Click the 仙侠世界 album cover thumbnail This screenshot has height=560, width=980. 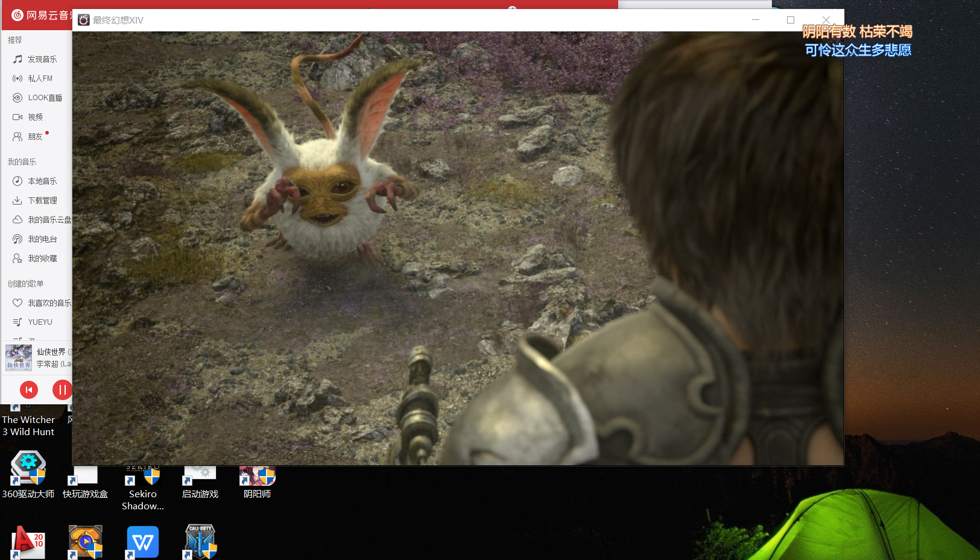19,357
